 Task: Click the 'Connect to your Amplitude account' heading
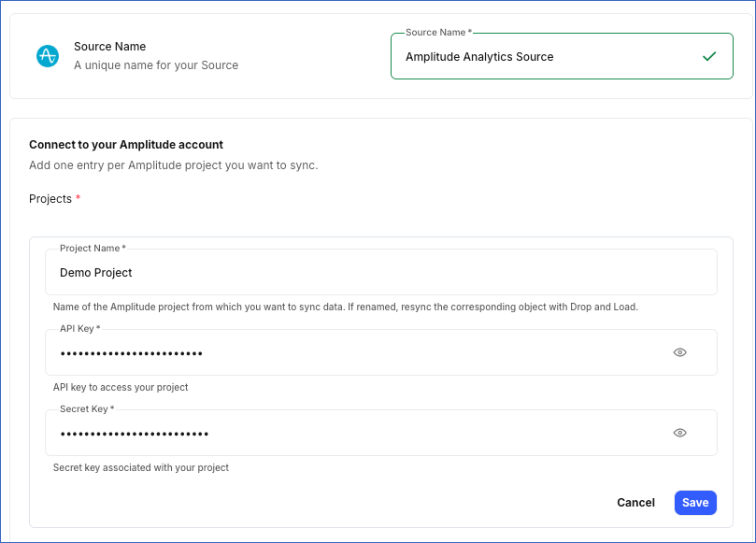(126, 145)
